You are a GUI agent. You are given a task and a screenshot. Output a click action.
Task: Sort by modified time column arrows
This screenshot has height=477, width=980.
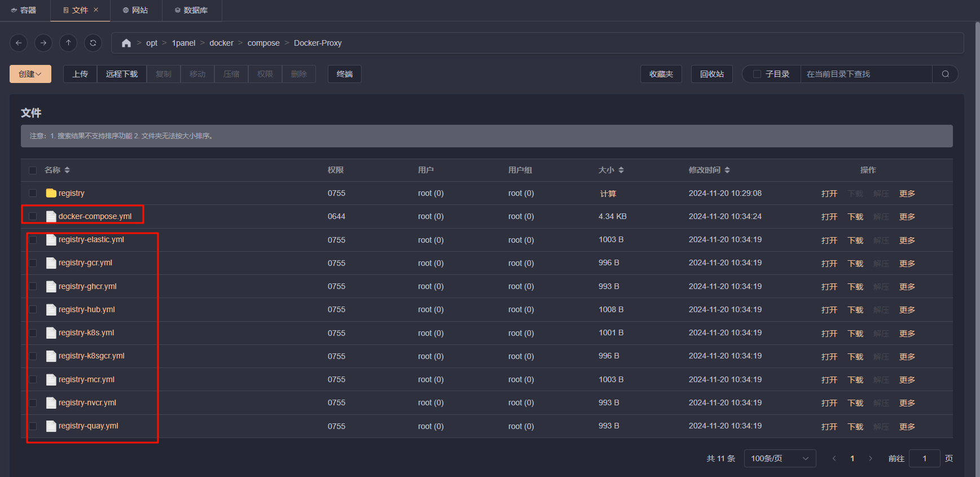pos(727,170)
